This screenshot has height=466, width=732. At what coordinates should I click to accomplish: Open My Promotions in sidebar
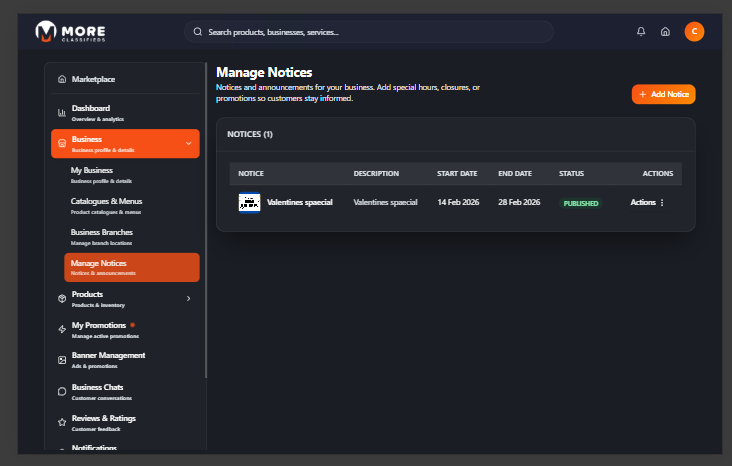[x=99, y=328]
